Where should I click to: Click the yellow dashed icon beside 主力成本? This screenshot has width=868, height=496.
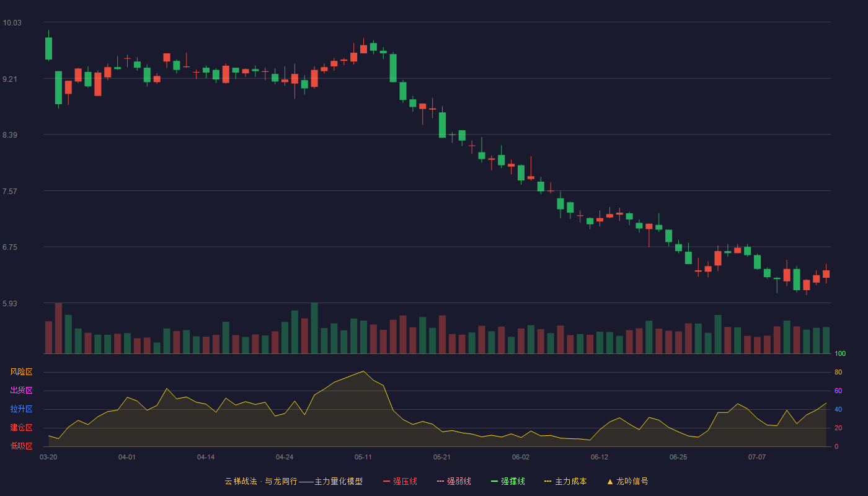tap(547, 481)
